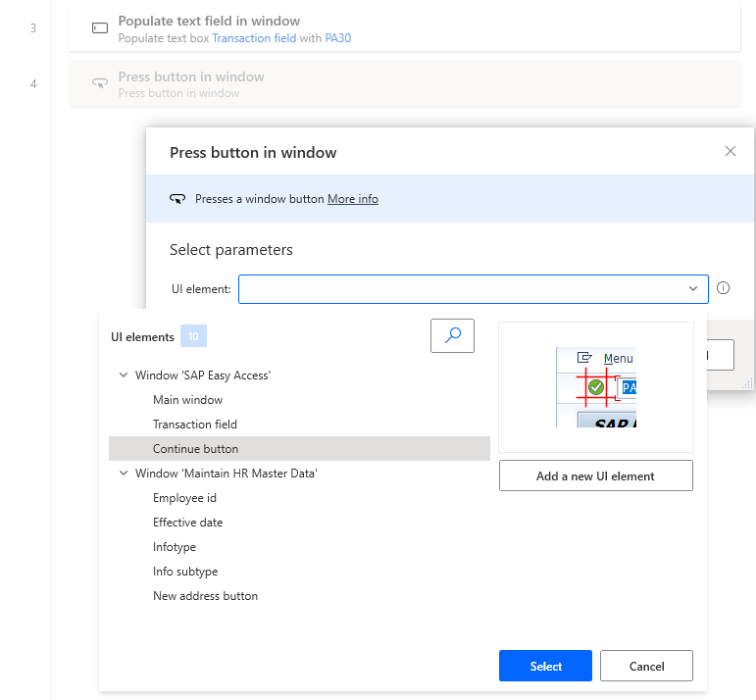
Task: Click the UI element input field
Action: [473, 289]
